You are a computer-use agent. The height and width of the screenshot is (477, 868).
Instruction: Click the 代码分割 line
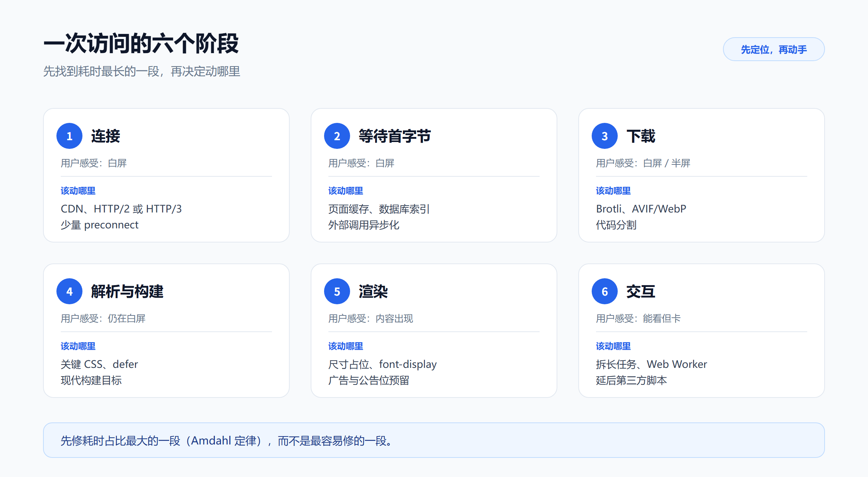616,225
